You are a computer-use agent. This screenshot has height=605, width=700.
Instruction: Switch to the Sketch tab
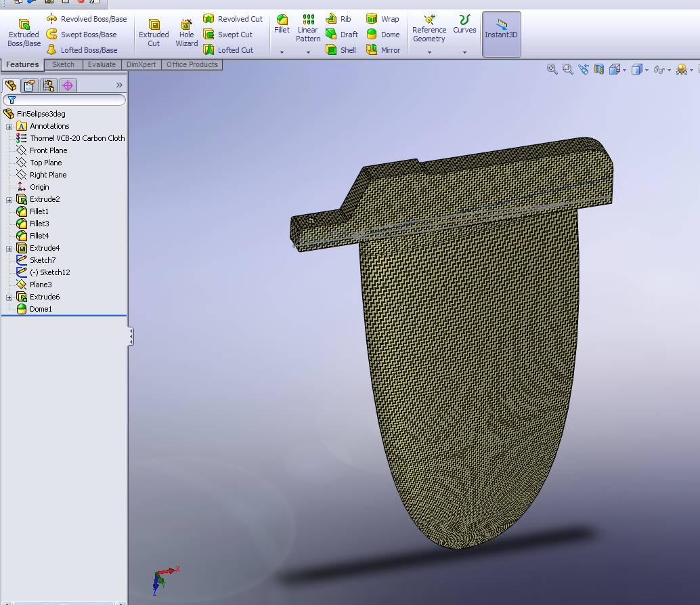click(x=63, y=65)
